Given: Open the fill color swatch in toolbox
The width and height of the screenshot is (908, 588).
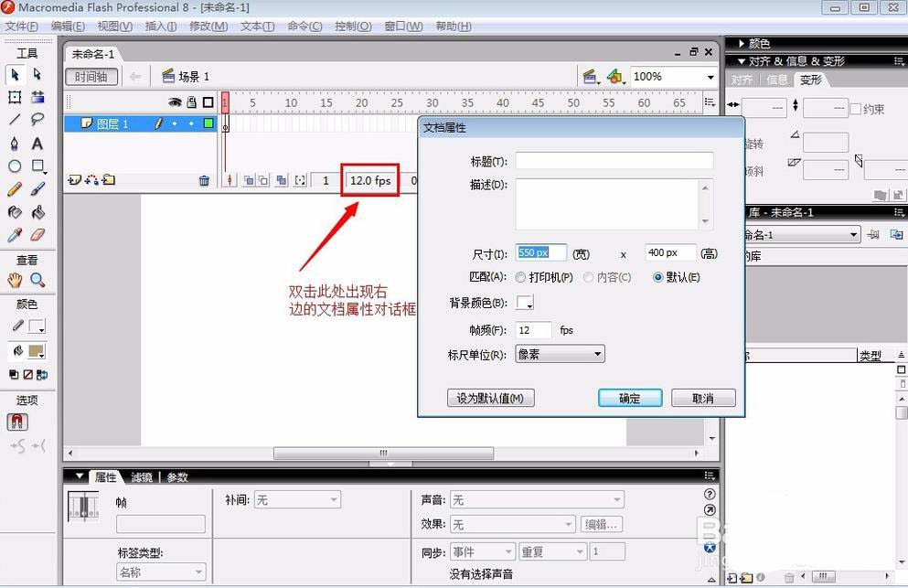Looking at the screenshot, I should pos(37,352).
